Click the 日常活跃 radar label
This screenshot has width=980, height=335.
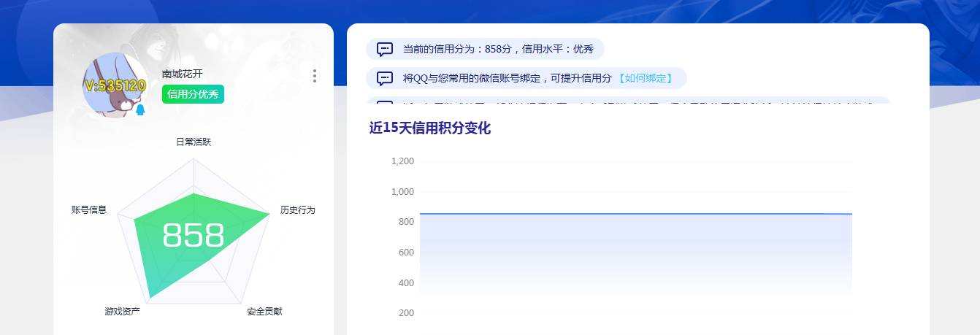coord(194,142)
